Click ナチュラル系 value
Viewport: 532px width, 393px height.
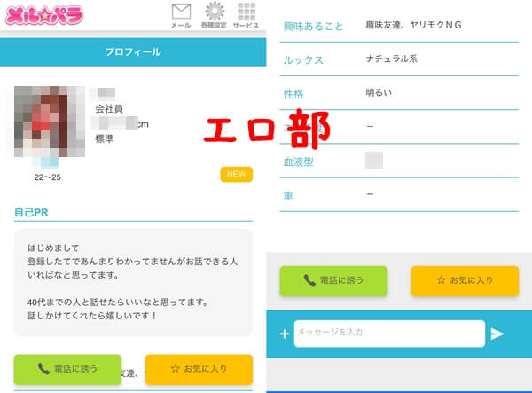[x=392, y=59]
